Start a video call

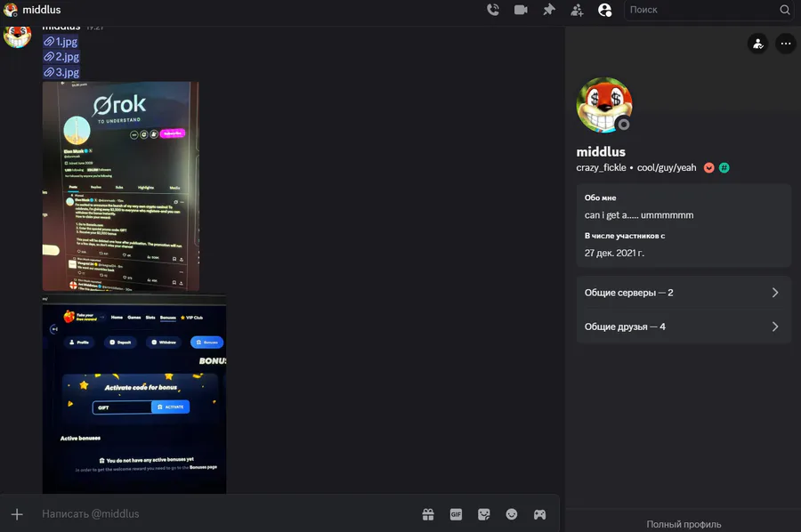point(521,10)
